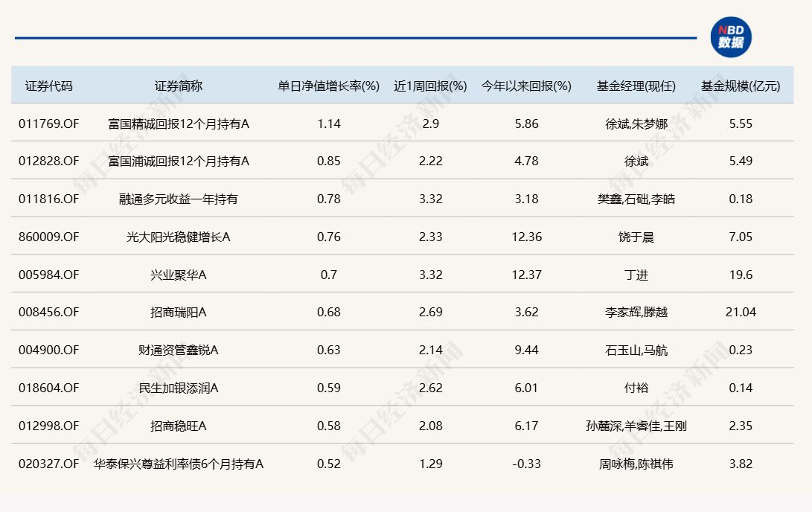Select the 证券代码 column header
This screenshot has width=812, height=512.
49,86
